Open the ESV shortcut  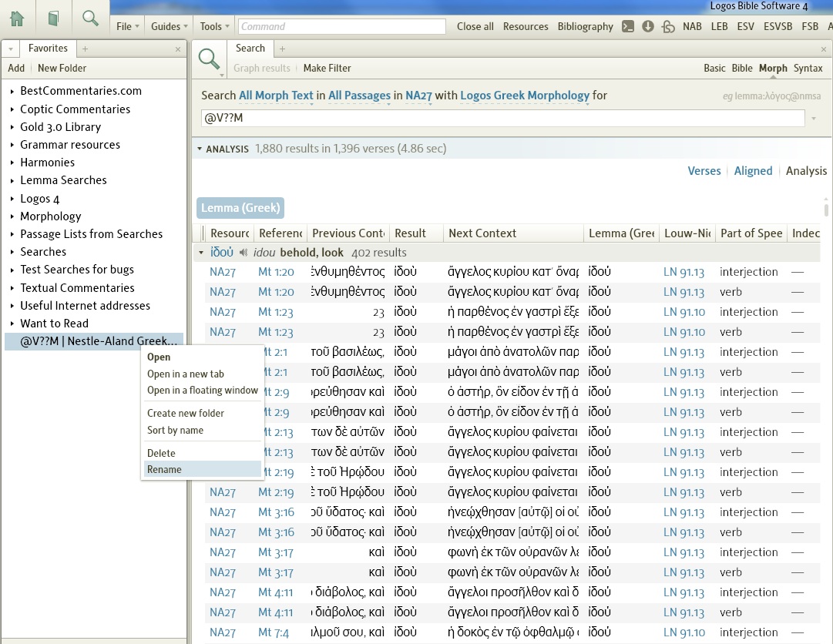[x=745, y=26]
